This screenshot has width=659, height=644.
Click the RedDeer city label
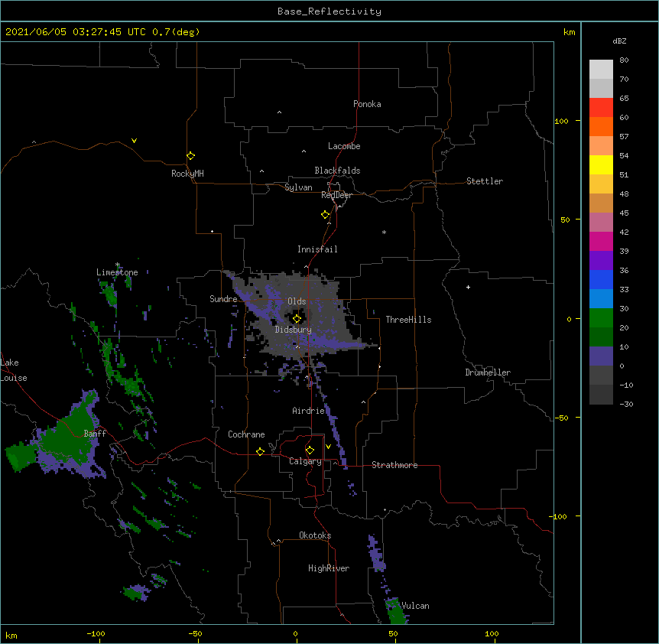click(336, 195)
